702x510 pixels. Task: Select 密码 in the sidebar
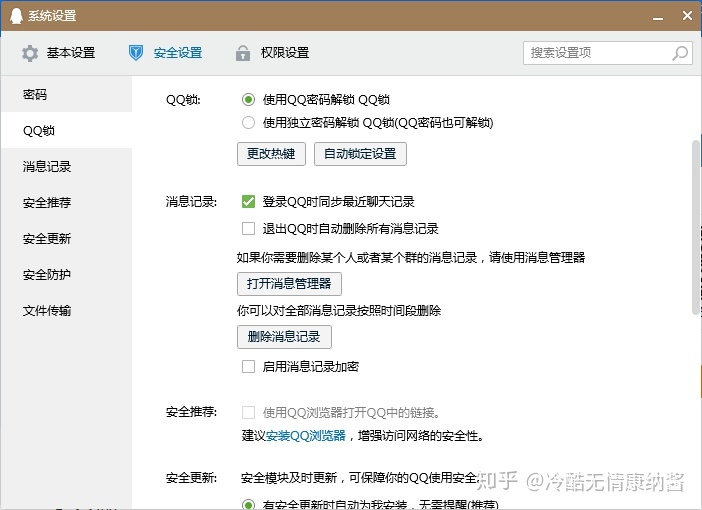(x=66, y=94)
